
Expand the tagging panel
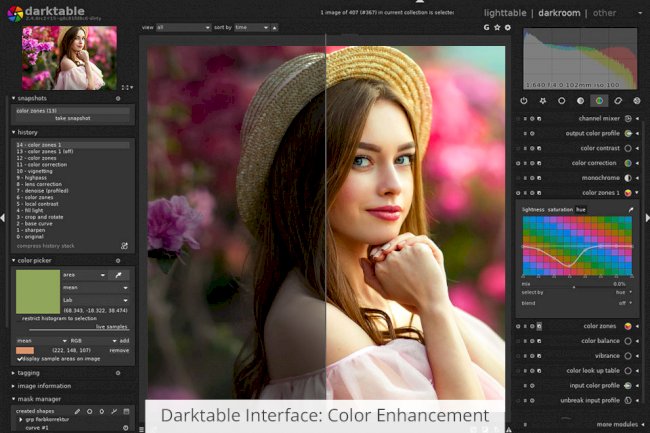click(x=30, y=372)
